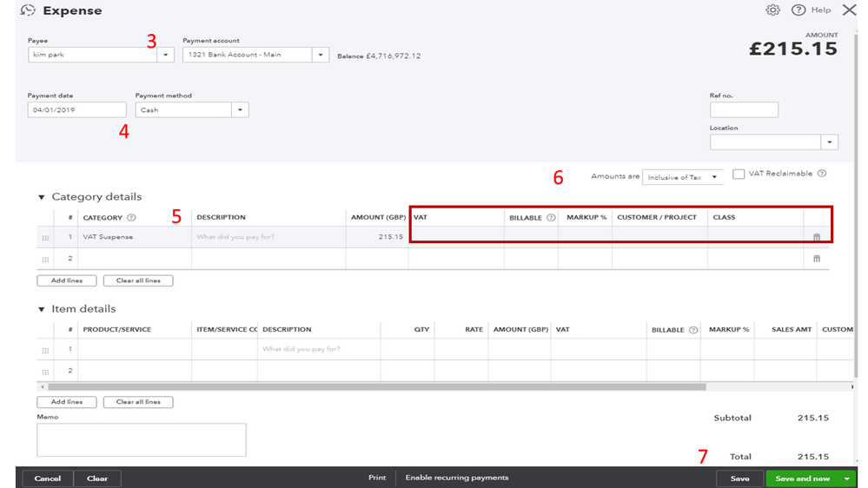Click the 215.15 amount cell in row 1

tap(377, 237)
